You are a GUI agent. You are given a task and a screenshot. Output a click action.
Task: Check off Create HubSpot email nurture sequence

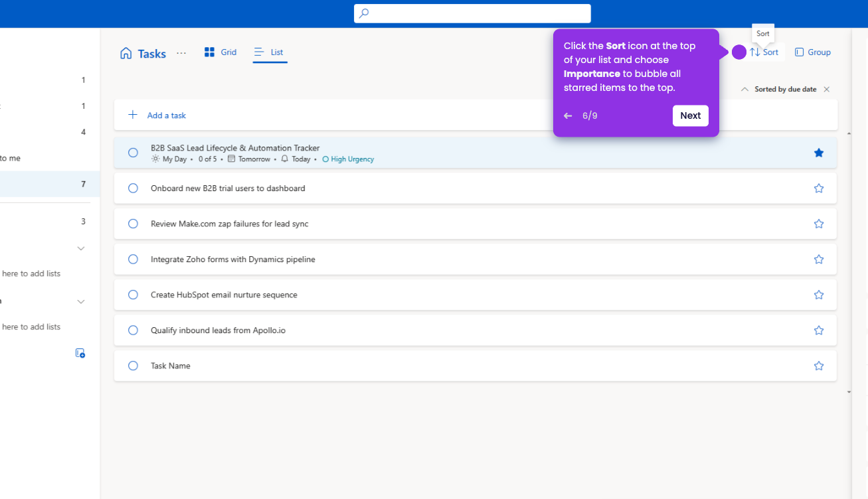click(133, 295)
